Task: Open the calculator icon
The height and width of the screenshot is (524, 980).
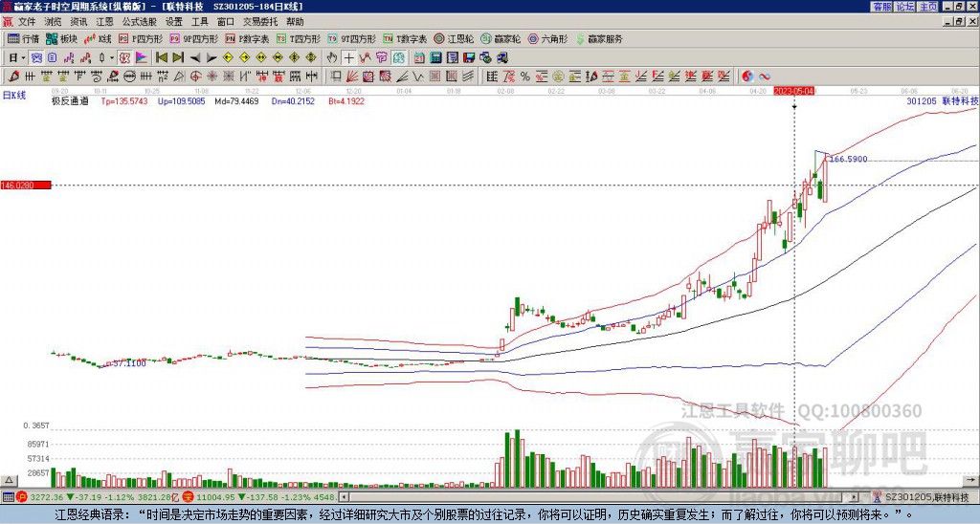Action: pos(435,58)
